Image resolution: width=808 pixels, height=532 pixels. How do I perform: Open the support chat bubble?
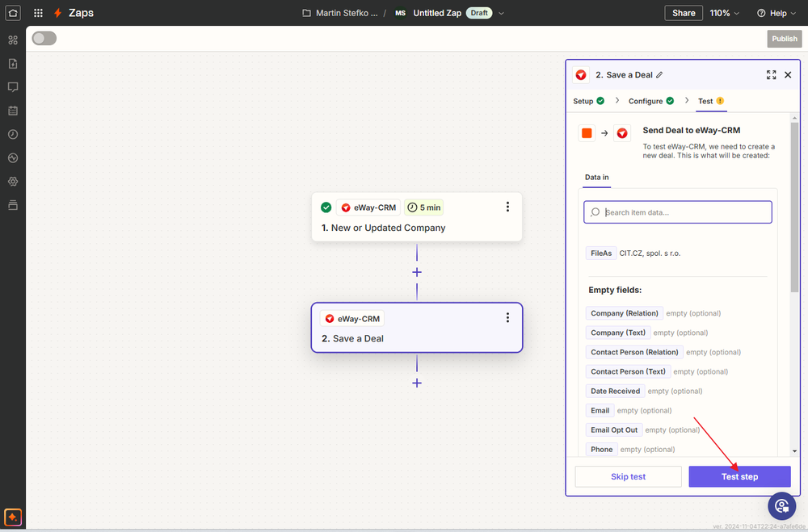tap(781, 506)
